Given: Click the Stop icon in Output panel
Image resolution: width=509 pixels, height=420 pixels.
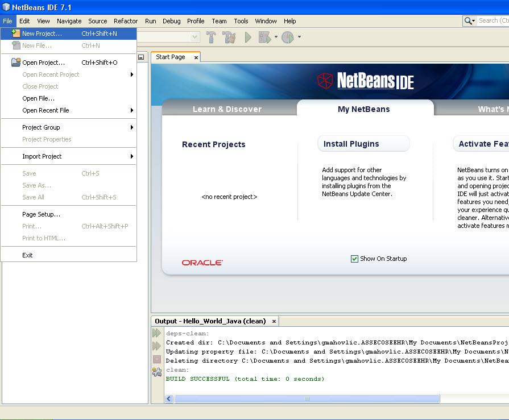Looking at the screenshot, I should point(157,359).
